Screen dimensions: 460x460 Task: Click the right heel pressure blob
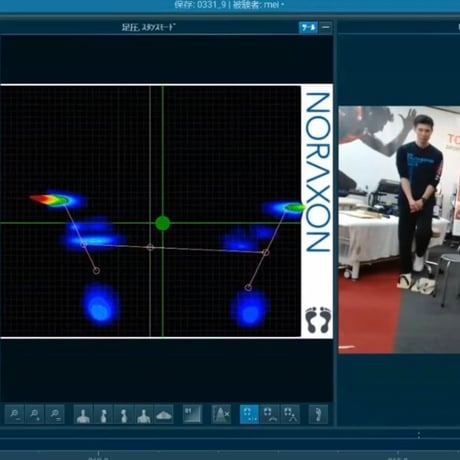(x=250, y=308)
